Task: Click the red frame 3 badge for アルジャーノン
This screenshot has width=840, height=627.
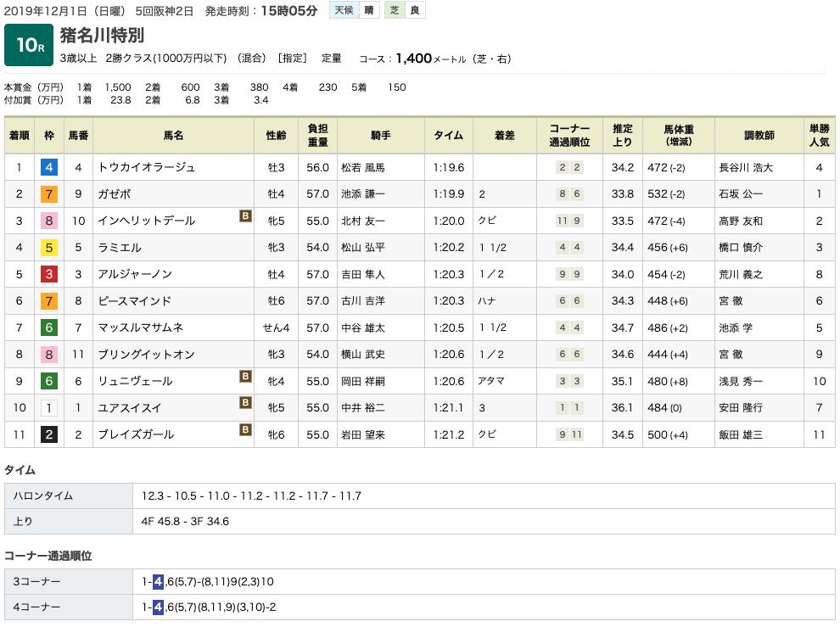Action: [48, 274]
